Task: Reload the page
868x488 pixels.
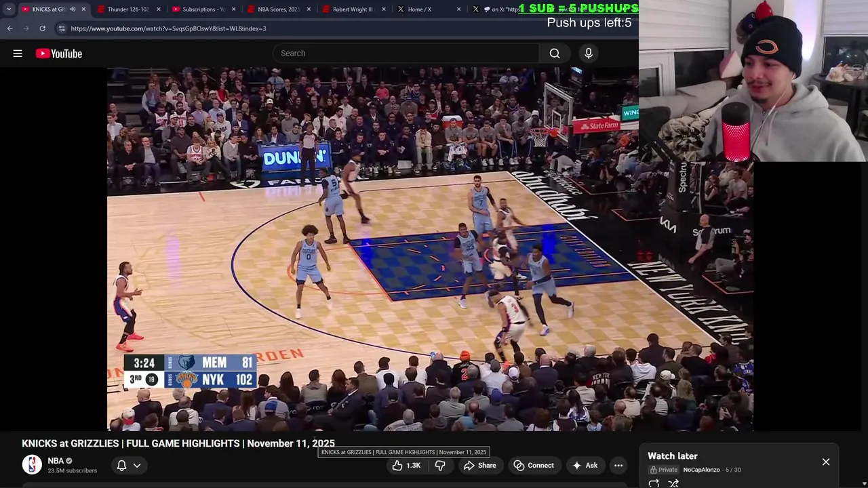Action: coord(42,28)
